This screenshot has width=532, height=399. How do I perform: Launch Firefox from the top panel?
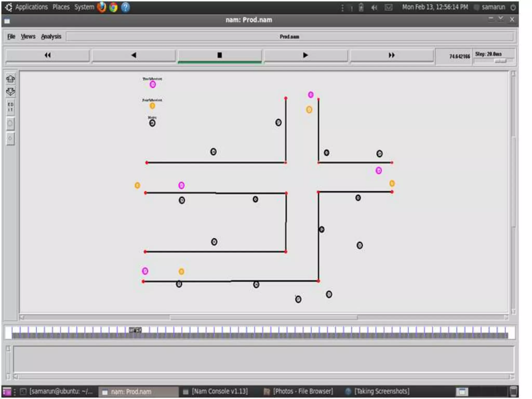coord(102,7)
